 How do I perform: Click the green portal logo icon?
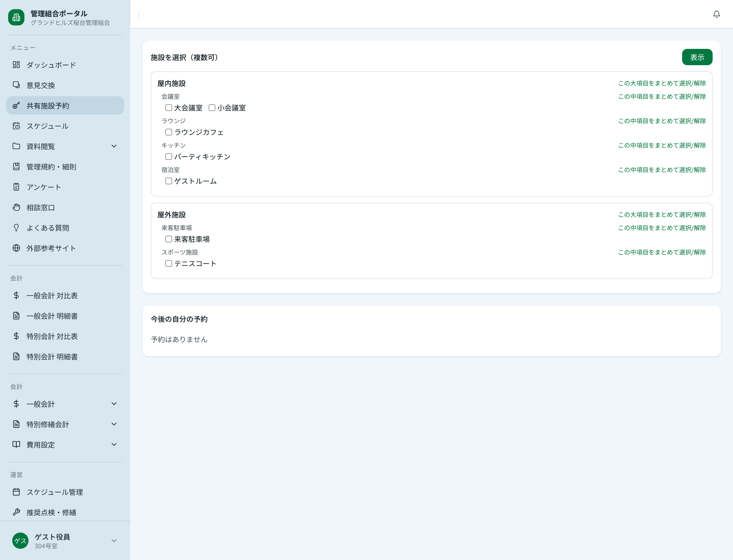point(16,17)
